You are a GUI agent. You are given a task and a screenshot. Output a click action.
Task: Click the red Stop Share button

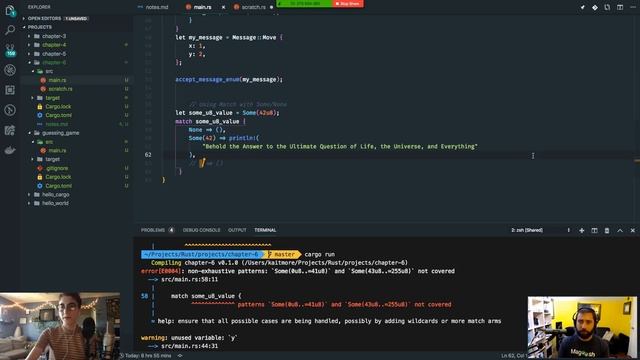(x=348, y=4)
